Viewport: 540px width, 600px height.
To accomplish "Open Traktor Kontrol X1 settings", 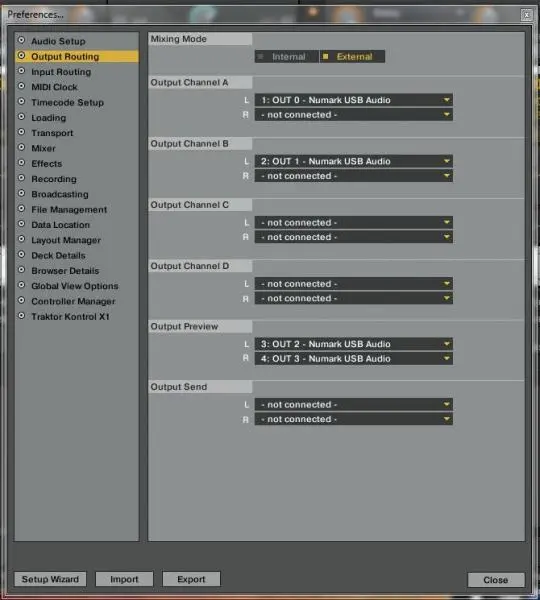I will [70, 316].
